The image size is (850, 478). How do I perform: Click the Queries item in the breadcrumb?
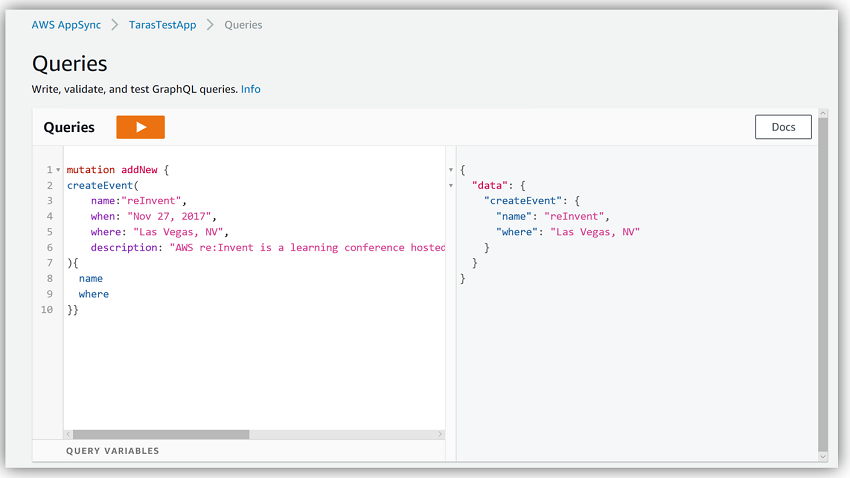tap(243, 25)
